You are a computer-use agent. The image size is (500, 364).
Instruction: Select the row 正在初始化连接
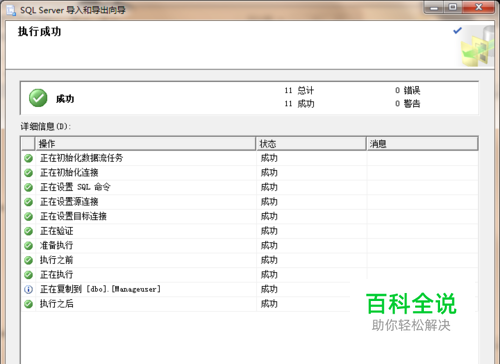coord(249,173)
